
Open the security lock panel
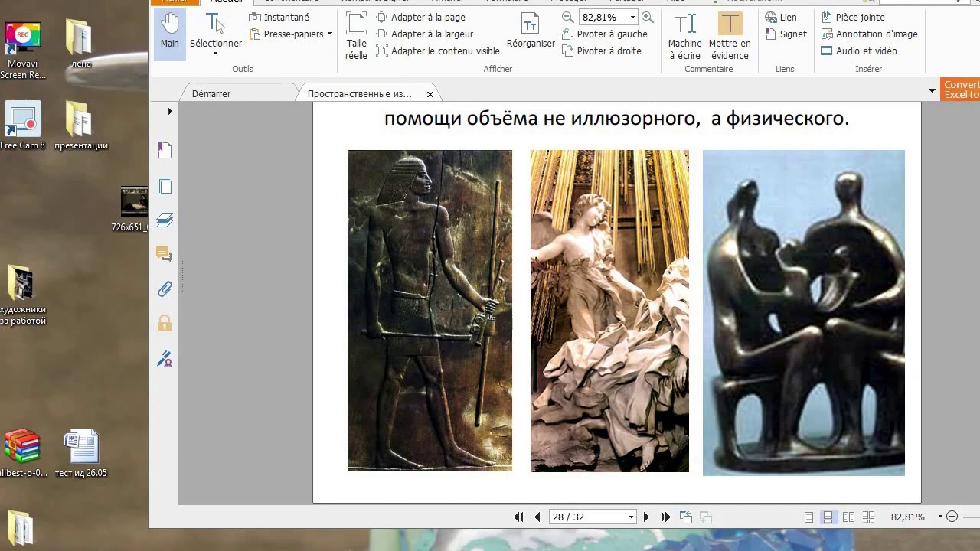(165, 324)
